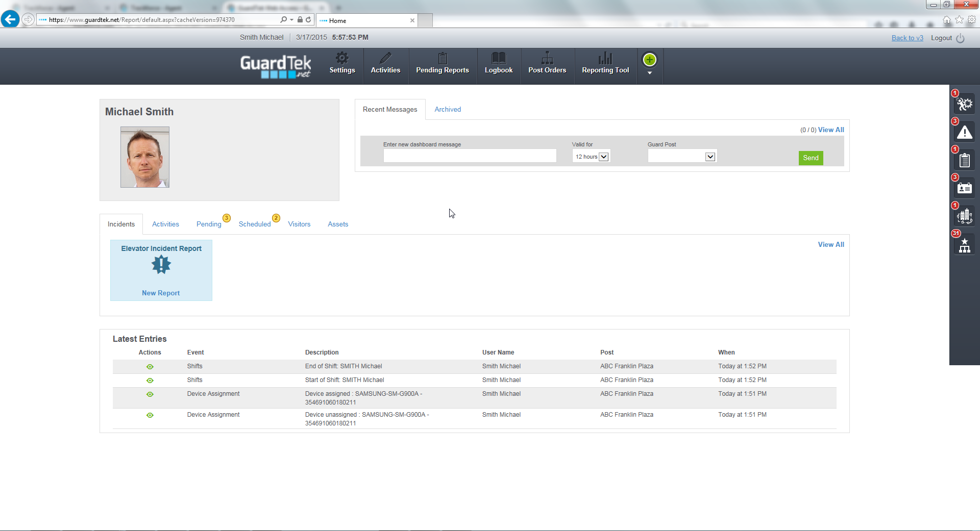
Task: View the End of Shift entry details
Action: click(x=150, y=366)
